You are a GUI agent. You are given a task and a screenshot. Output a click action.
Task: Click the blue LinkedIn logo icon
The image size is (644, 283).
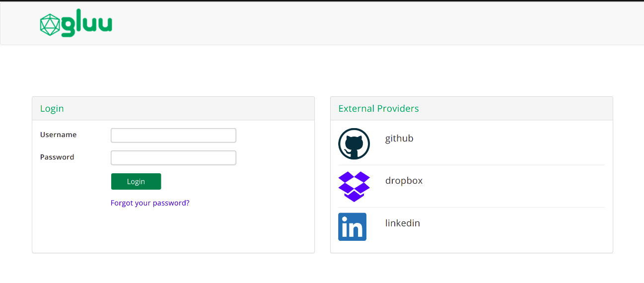click(352, 227)
